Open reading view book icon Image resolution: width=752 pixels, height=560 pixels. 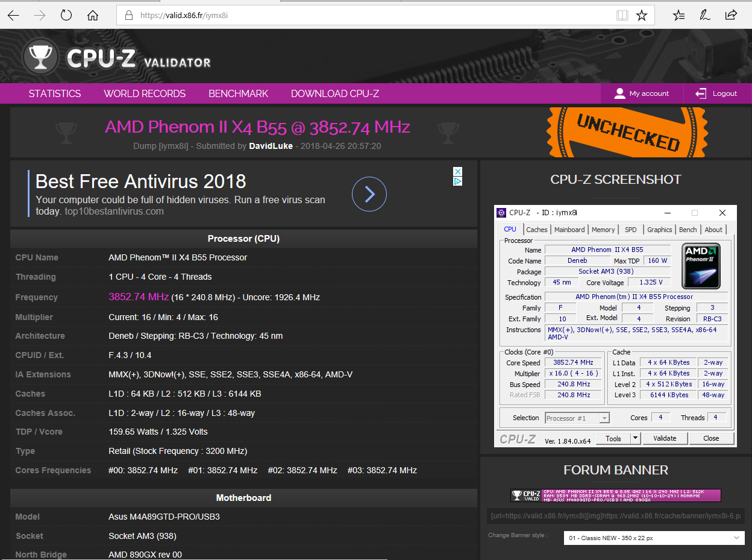tap(622, 16)
